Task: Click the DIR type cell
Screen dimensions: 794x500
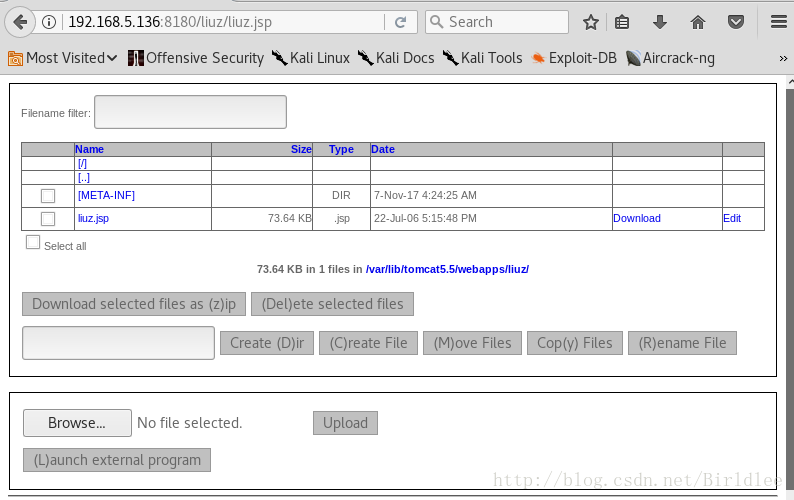Action: click(x=341, y=196)
